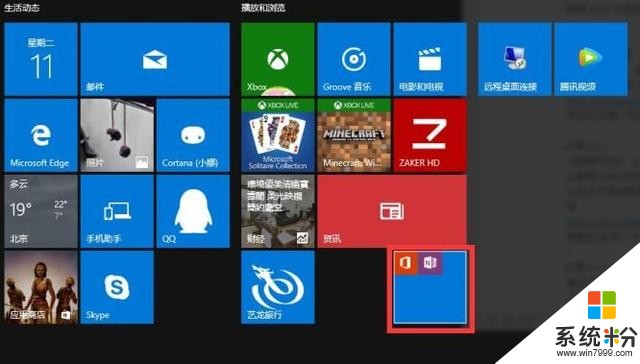The image size is (640, 364).
Task: Open ZAKER HD tile
Action: tap(430, 135)
